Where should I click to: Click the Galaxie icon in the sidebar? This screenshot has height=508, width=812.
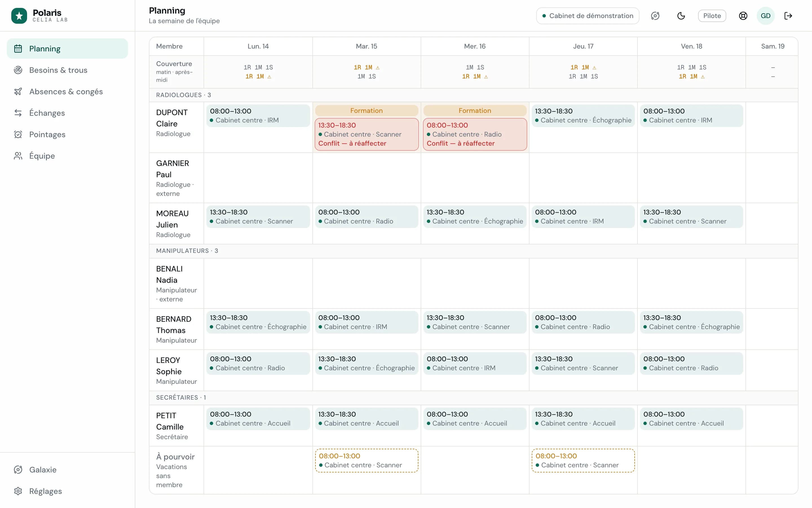pos(18,470)
